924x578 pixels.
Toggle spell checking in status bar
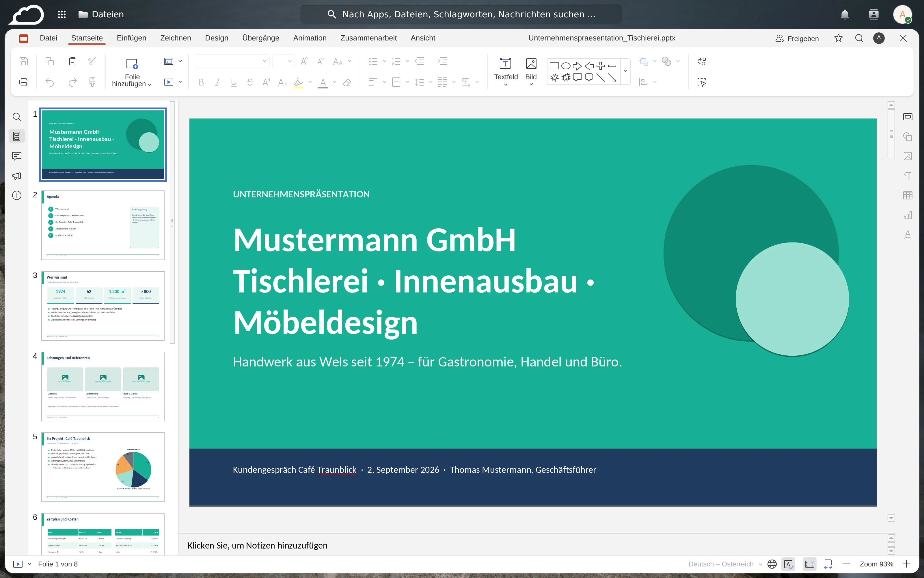[789, 564]
